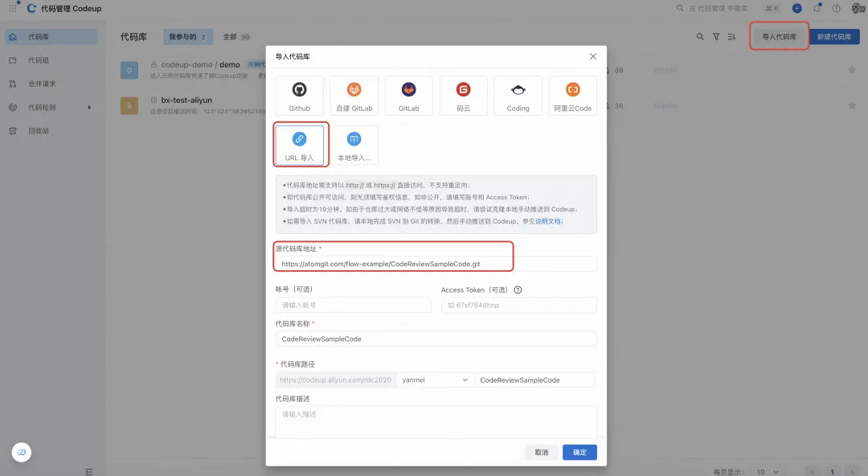
Task: Open Access Token help question-mark icon
Action: pyautogui.click(x=518, y=289)
